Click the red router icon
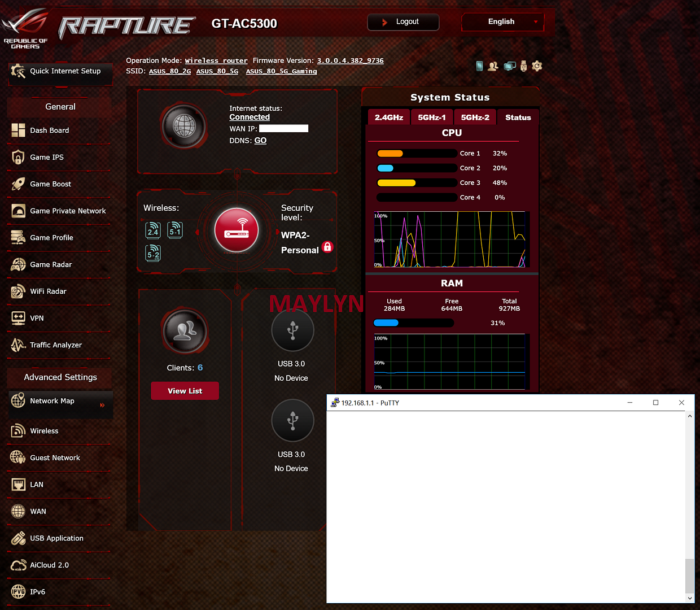This screenshot has width=700, height=610. pyautogui.click(x=237, y=230)
